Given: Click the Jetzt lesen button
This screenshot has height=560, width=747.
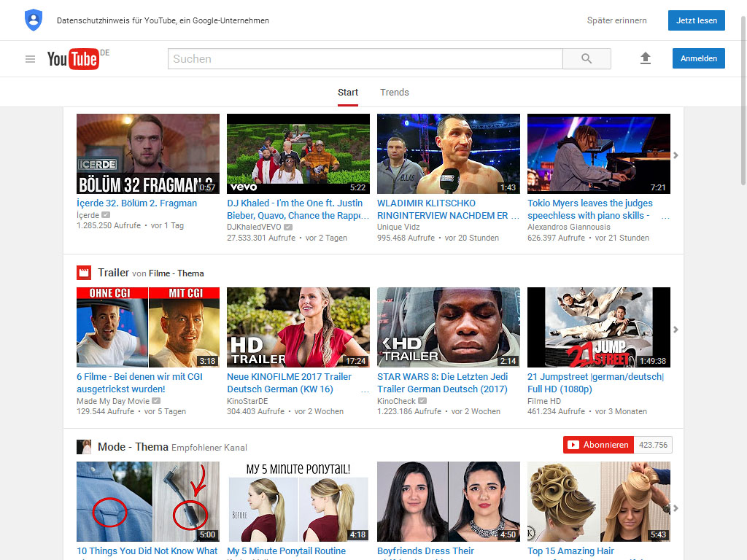Looking at the screenshot, I should pos(697,20).
